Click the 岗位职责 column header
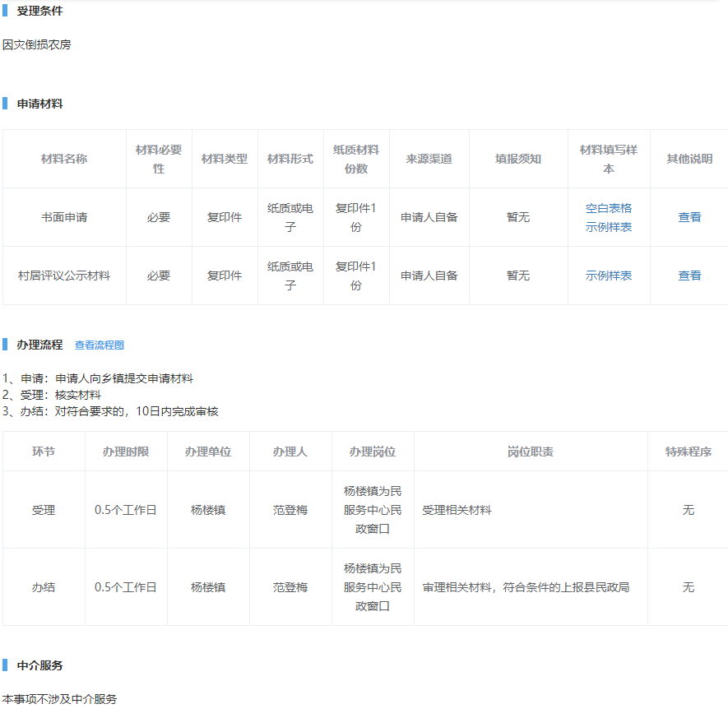728x718 pixels. click(x=531, y=452)
